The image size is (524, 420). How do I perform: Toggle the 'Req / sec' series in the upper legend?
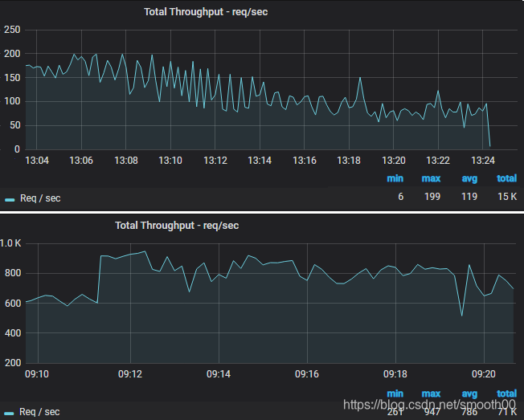[x=40, y=198]
